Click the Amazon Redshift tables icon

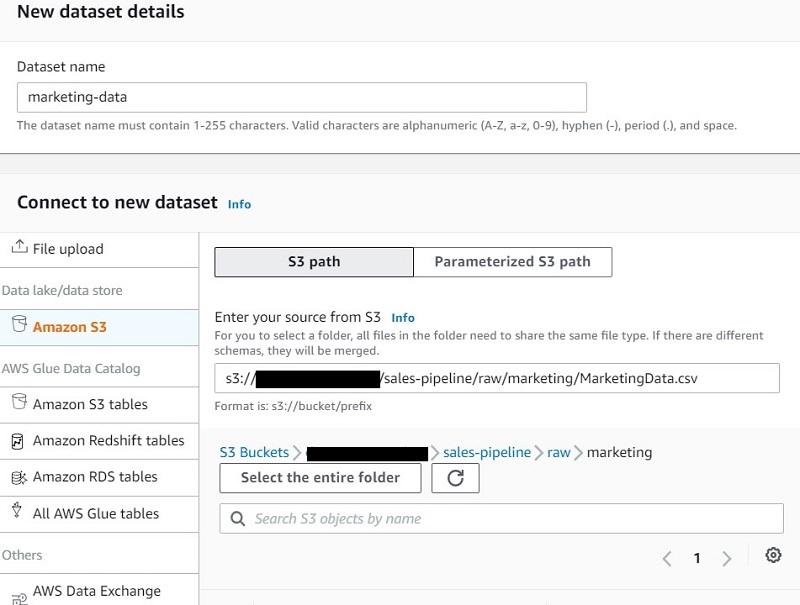[17, 441]
